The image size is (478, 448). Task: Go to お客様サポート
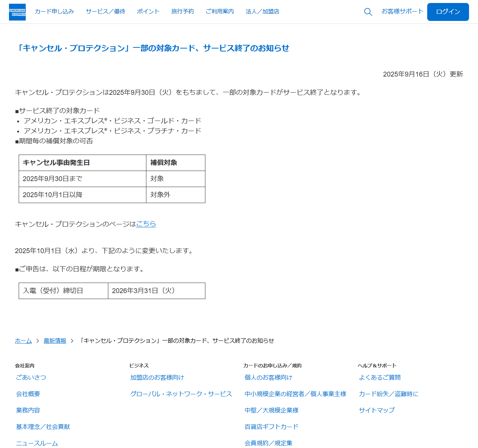(403, 12)
